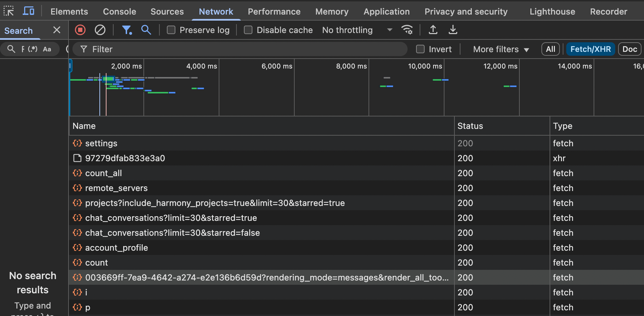Select the projects?include_harmony_projects request

(356, 203)
